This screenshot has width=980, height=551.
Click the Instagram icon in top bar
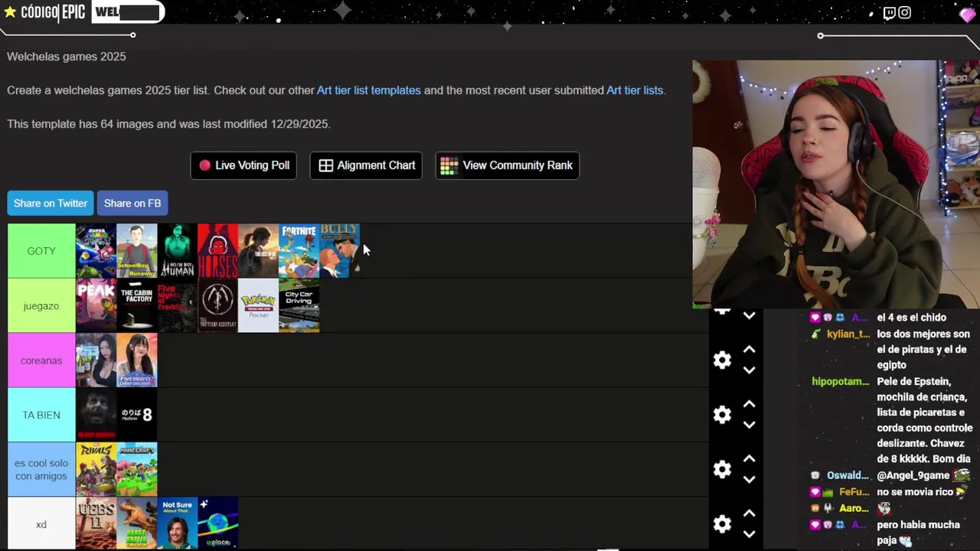coord(905,13)
